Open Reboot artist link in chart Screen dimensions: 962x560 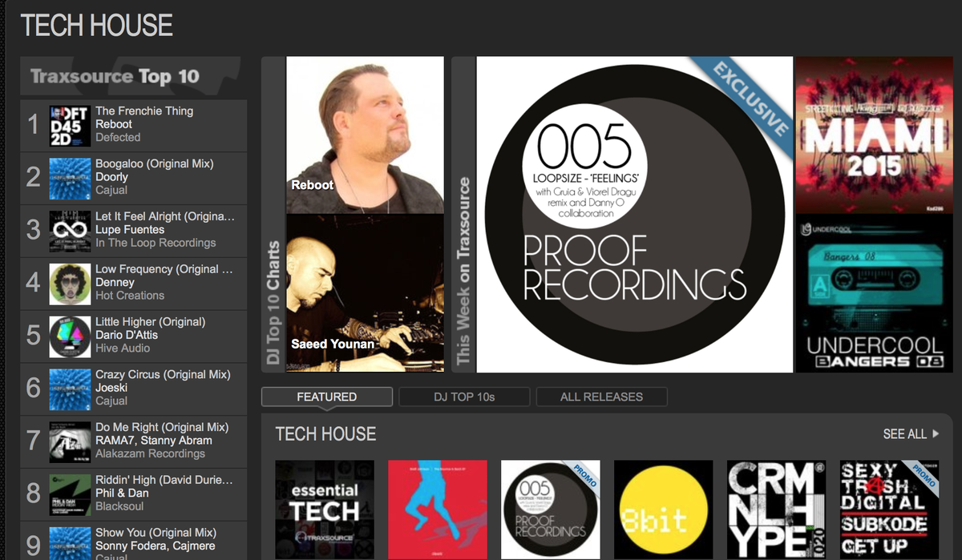click(114, 124)
